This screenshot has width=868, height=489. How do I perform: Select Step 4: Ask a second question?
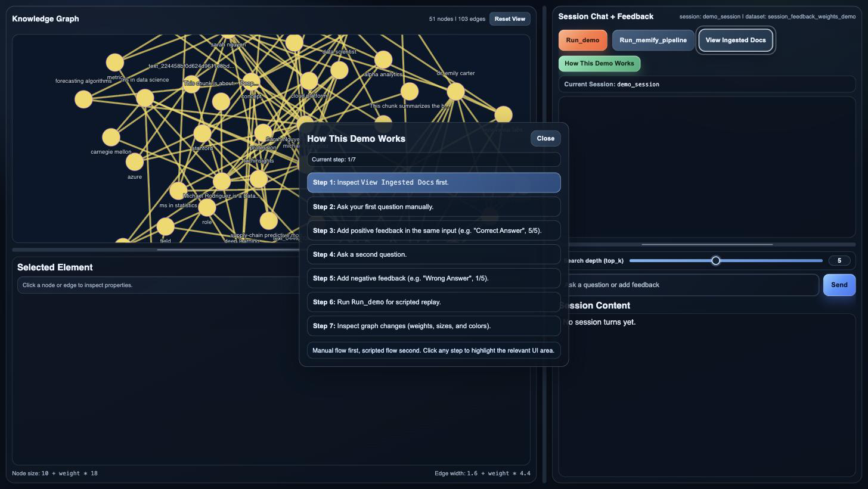[434, 254]
